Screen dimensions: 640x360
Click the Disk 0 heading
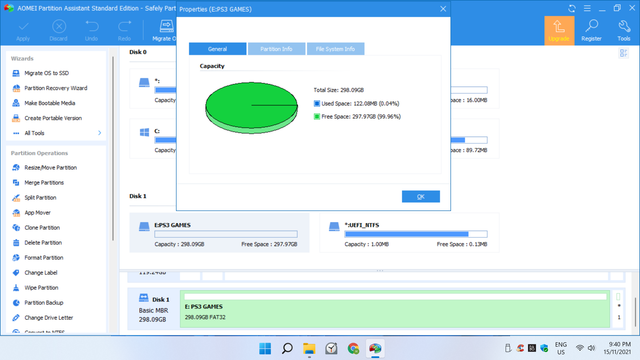pos(138,52)
